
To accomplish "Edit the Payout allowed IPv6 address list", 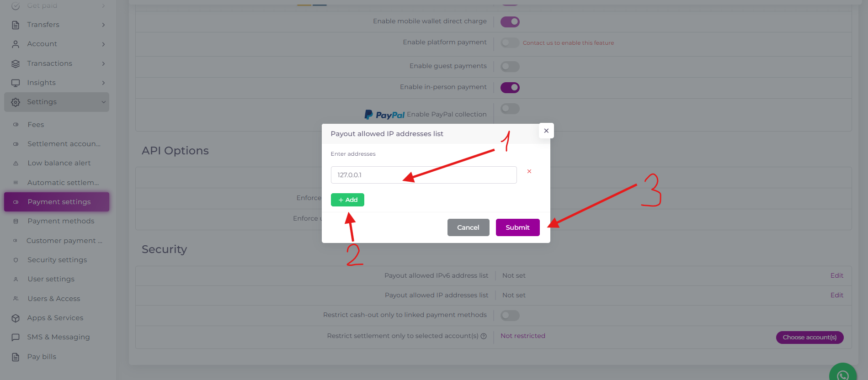I will [x=836, y=275].
